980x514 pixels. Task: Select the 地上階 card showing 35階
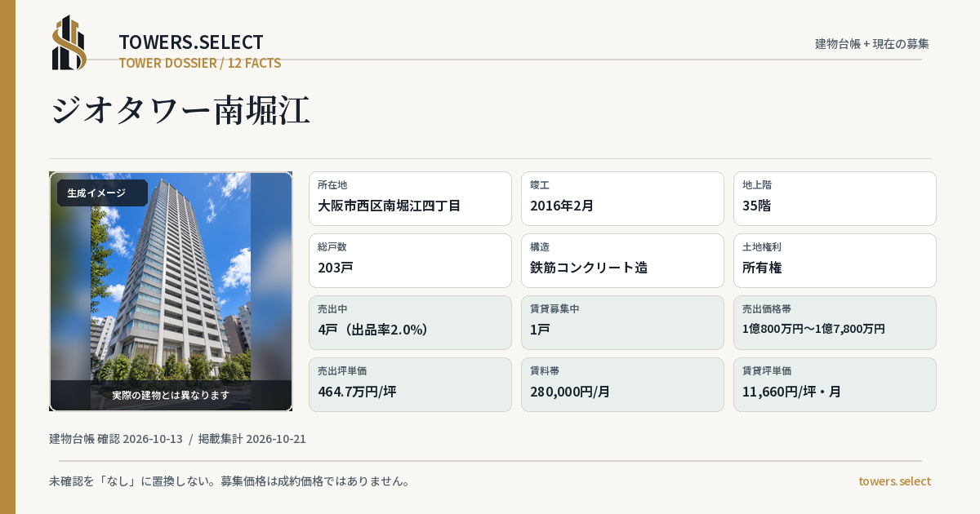(x=835, y=198)
